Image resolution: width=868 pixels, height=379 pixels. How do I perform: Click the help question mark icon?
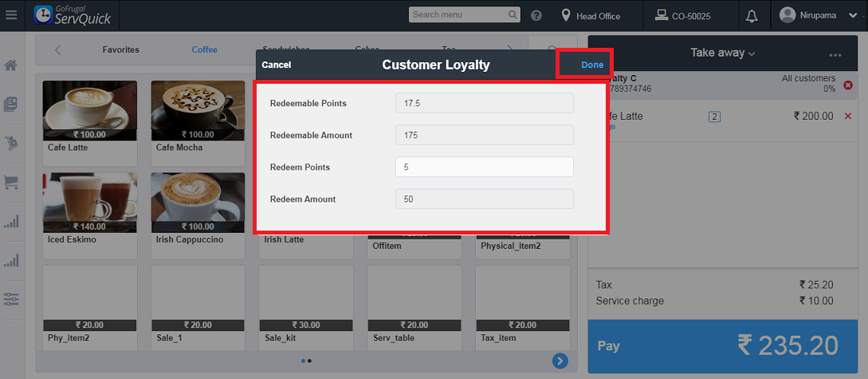click(x=536, y=16)
